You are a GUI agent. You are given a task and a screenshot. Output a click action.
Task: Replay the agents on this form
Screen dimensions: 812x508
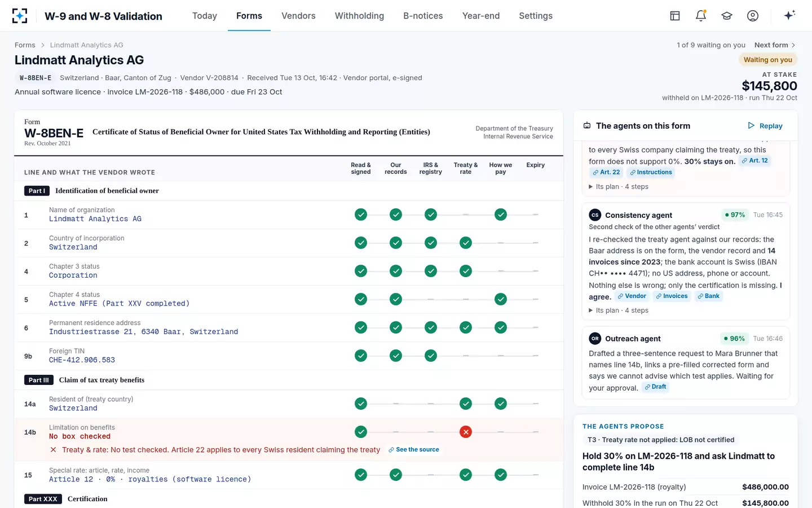tap(765, 126)
